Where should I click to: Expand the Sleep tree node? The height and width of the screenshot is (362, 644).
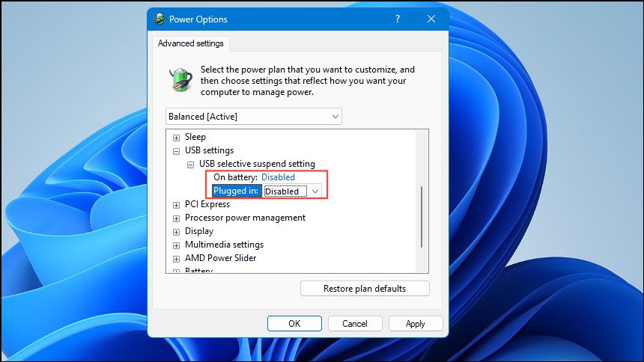pos(176,138)
